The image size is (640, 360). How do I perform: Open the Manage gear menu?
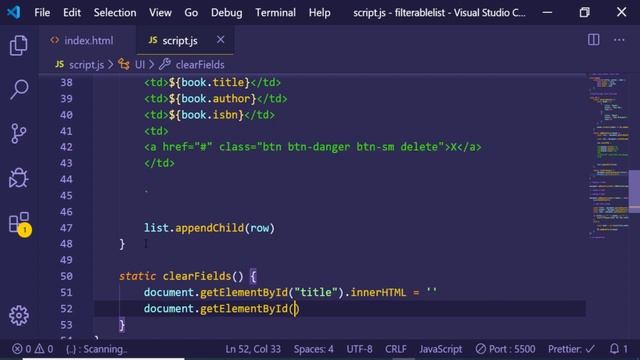coord(19,315)
